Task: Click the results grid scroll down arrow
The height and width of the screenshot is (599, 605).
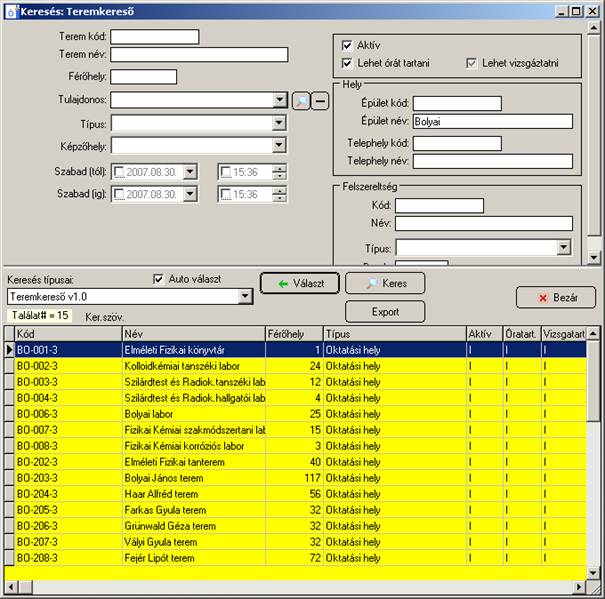Action: 593,573
